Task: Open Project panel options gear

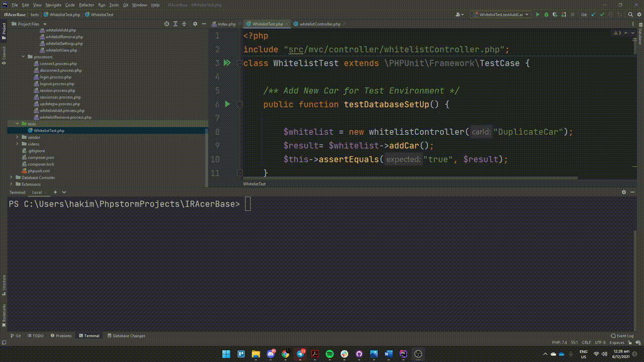Action: pyautogui.click(x=195, y=24)
